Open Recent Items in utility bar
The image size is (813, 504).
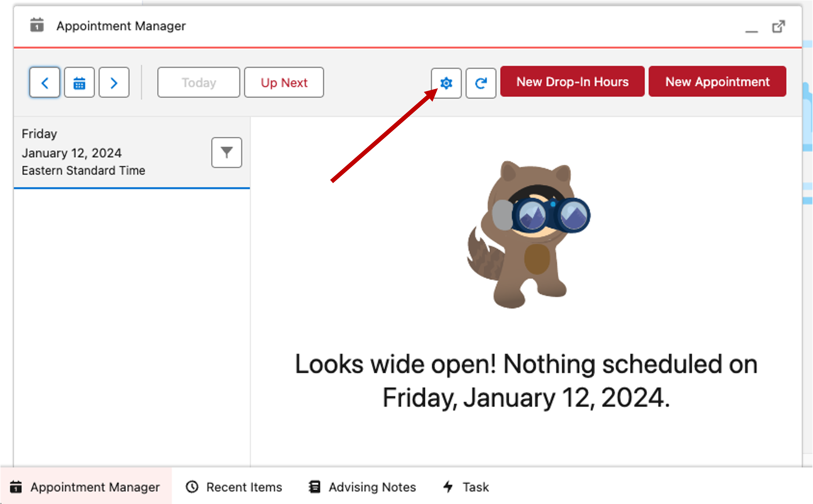234,487
